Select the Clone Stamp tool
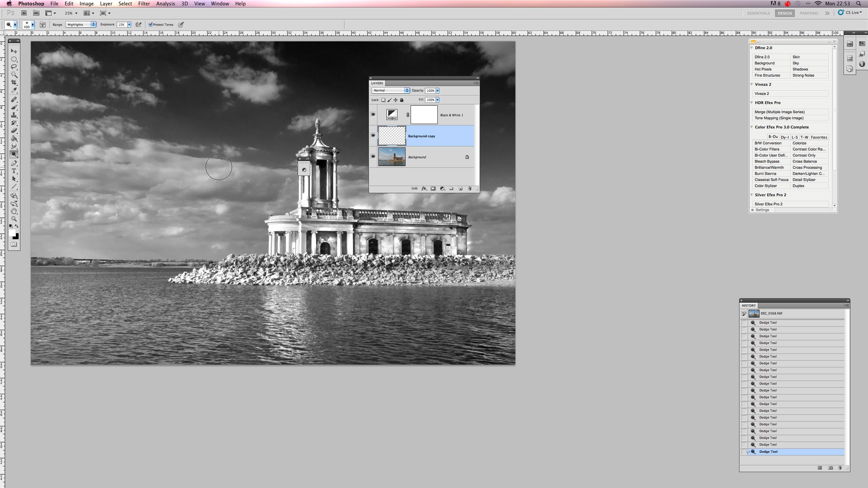Screen dimensions: 868x488 point(14,115)
